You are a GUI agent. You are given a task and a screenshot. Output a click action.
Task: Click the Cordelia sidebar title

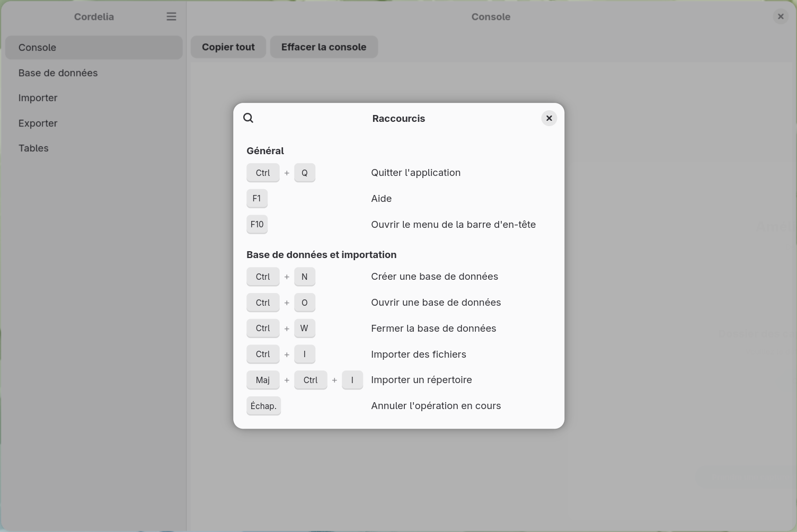click(x=94, y=17)
